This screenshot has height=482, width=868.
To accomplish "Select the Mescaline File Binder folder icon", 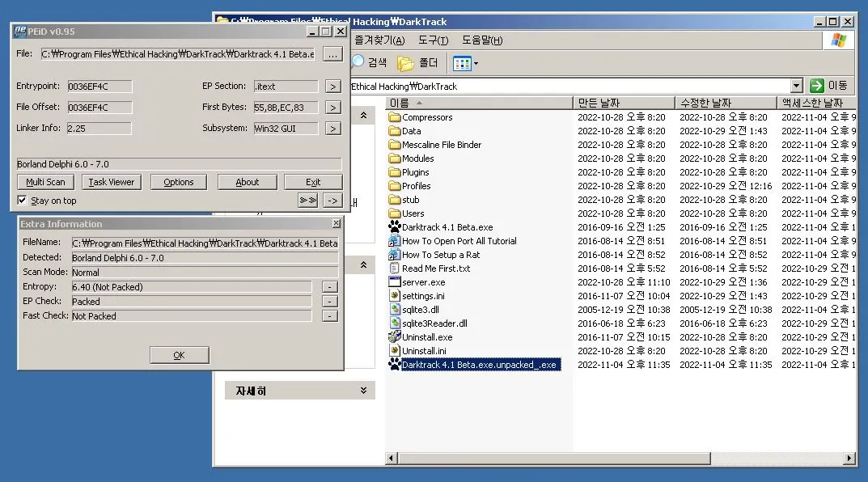I will (394, 145).
